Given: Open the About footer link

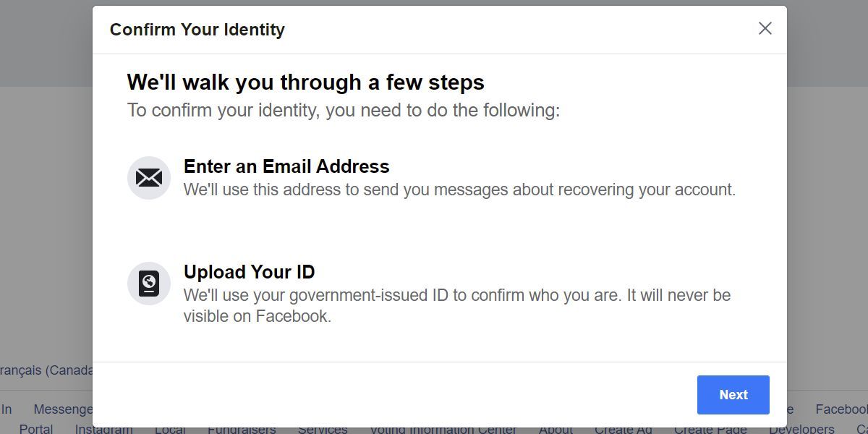Looking at the screenshot, I should [x=556, y=430].
